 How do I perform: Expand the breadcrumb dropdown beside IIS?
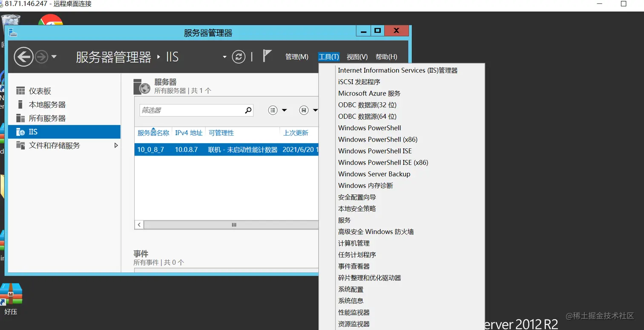click(224, 57)
